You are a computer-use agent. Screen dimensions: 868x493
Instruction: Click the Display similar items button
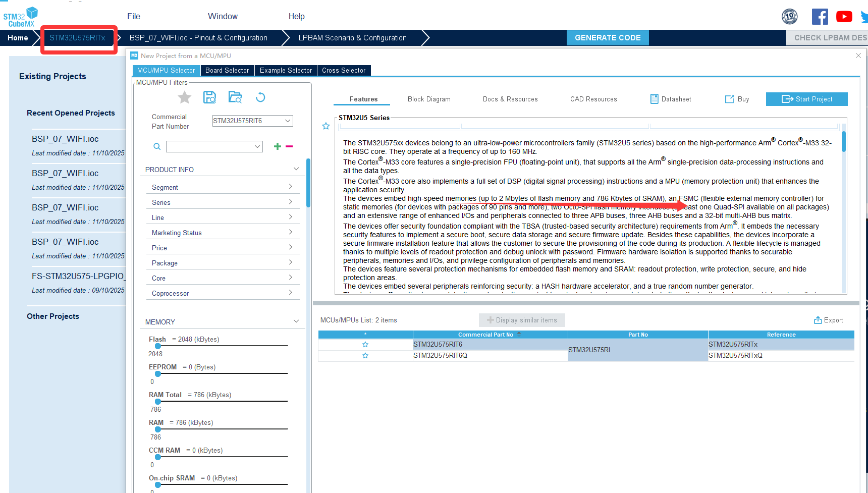pyautogui.click(x=522, y=320)
